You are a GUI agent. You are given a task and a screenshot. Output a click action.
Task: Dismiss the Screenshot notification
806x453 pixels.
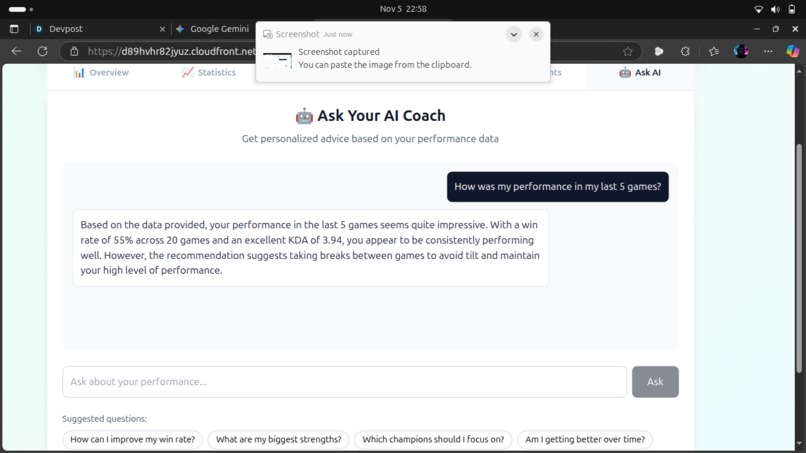(x=536, y=34)
